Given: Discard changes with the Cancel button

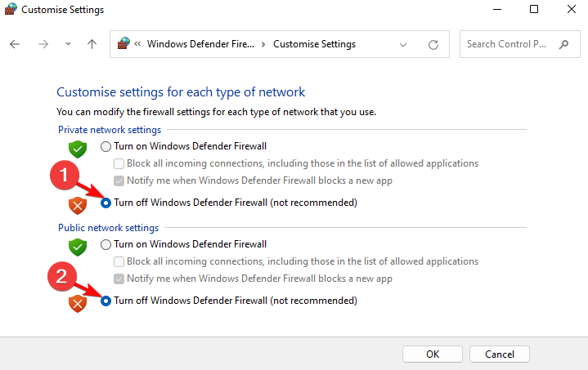Looking at the screenshot, I should pyautogui.click(x=500, y=354).
